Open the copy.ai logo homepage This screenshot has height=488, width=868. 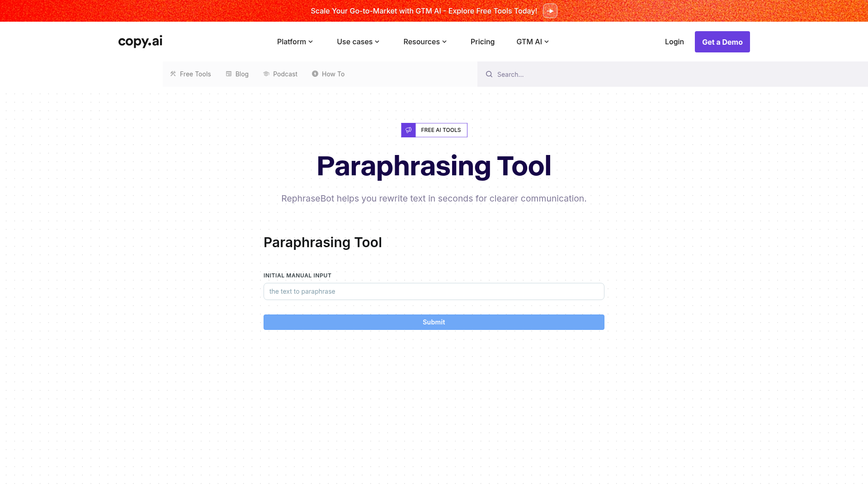140,42
